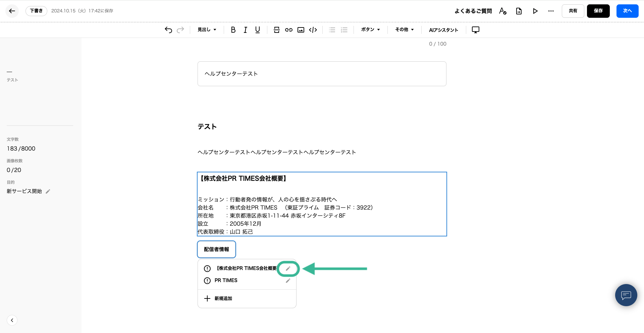
Task: Toggle underline text formatting
Action: [x=257, y=30]
